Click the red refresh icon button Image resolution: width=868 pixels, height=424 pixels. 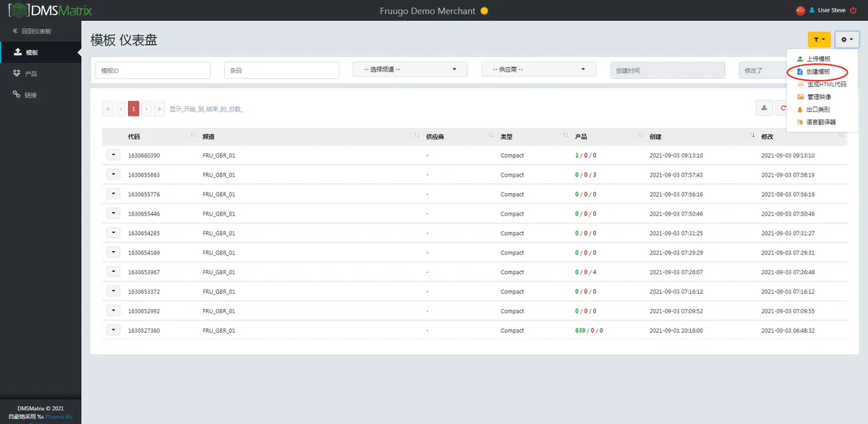point(783,108)
